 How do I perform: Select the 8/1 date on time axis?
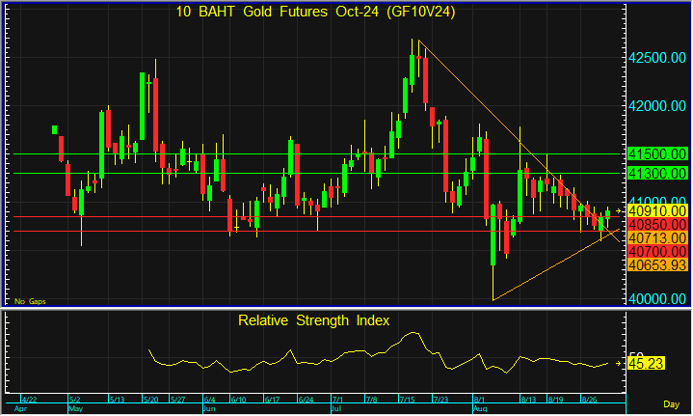[478, 400]
